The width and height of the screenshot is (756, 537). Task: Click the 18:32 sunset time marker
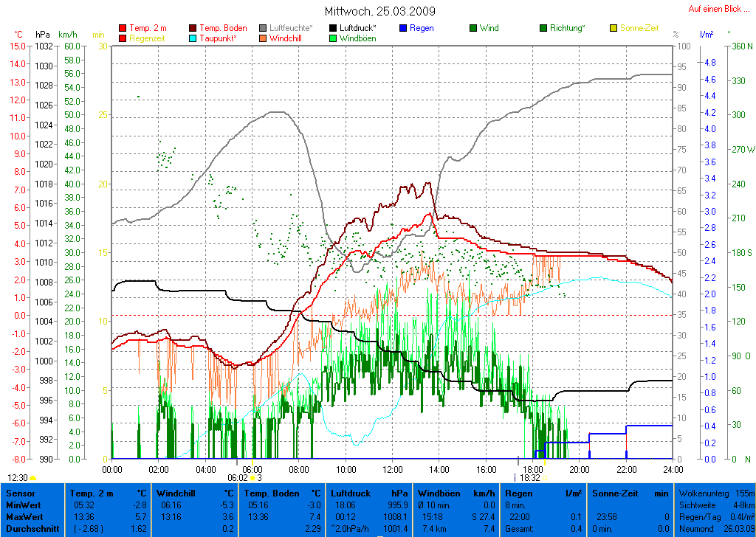point(529,478)
